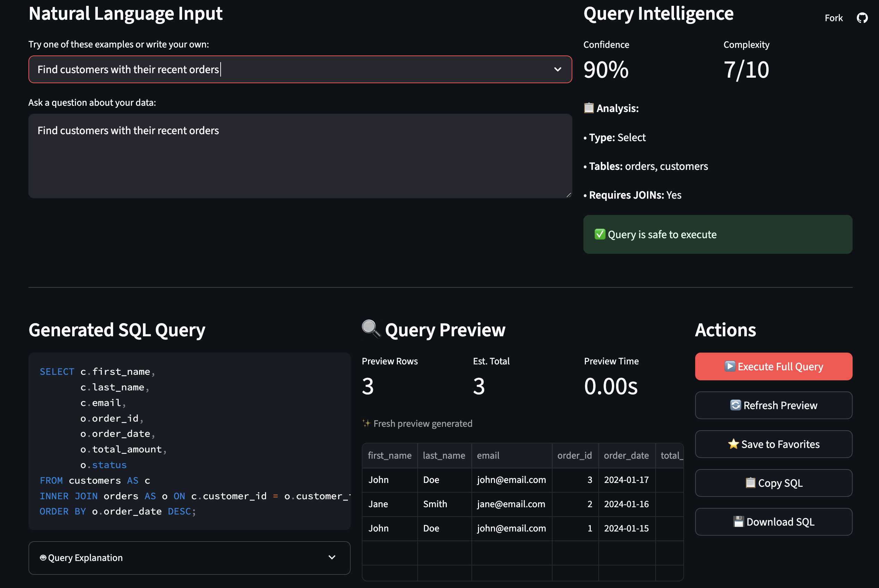Image resolution: width=879 pixels, height=588 pixels.
Task: Click the star icon on Save to Favorites
Action: click(733, 444)
